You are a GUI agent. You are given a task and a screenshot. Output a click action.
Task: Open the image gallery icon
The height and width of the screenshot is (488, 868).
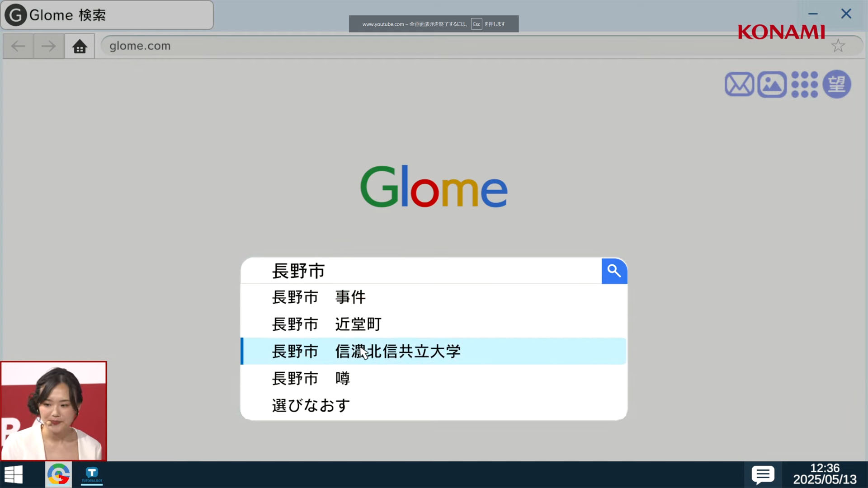pyautogui.click(x=772, y=84)
